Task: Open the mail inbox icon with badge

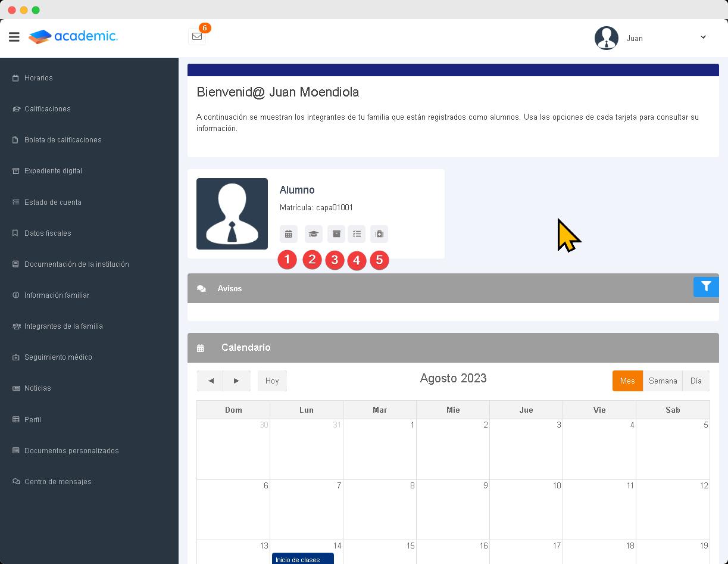Action: point(196,36)
